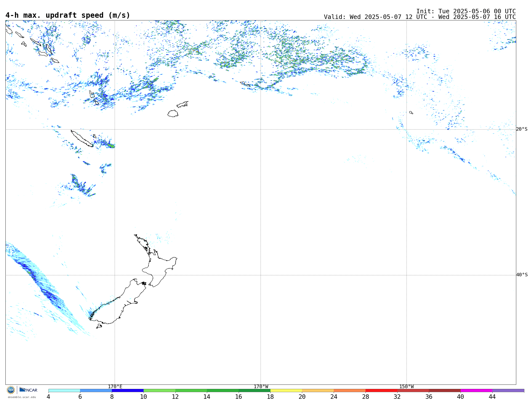Click the 170°W longitude label
Image resolution: width=532 pixels, height=400 pixels.
(x=261, y=387)
